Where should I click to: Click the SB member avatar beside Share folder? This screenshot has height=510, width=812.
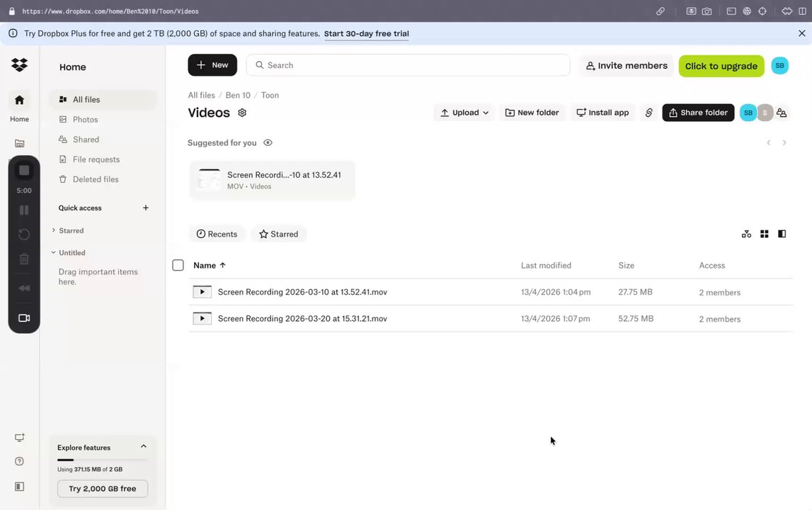coord(748,113)
